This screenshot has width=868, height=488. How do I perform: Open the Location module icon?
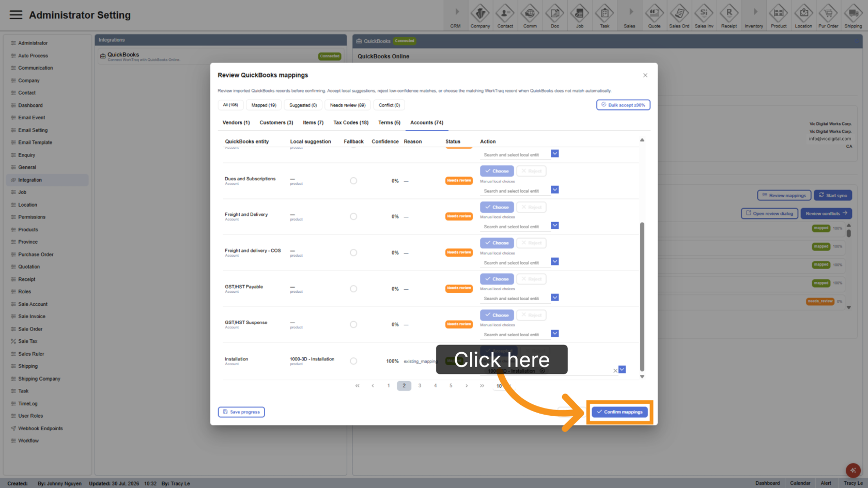click(803, 15)
